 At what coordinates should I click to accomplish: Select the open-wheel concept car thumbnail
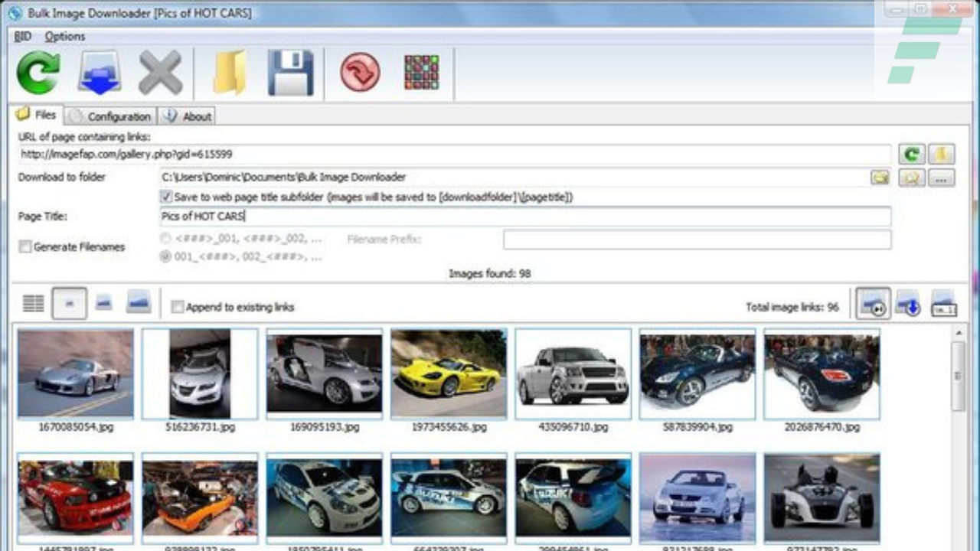click(x=822, y=497)
